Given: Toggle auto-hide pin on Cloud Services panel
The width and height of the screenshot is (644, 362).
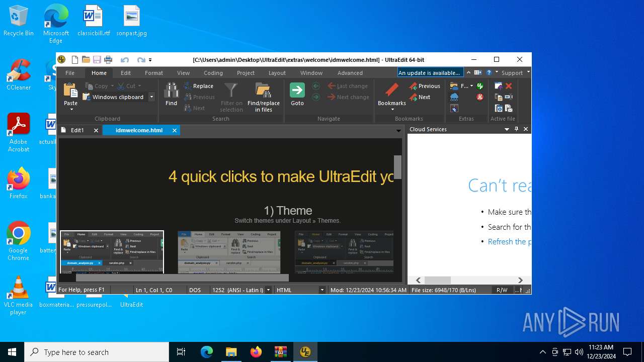Looking at the screenshot, I should tap(516, 129).
